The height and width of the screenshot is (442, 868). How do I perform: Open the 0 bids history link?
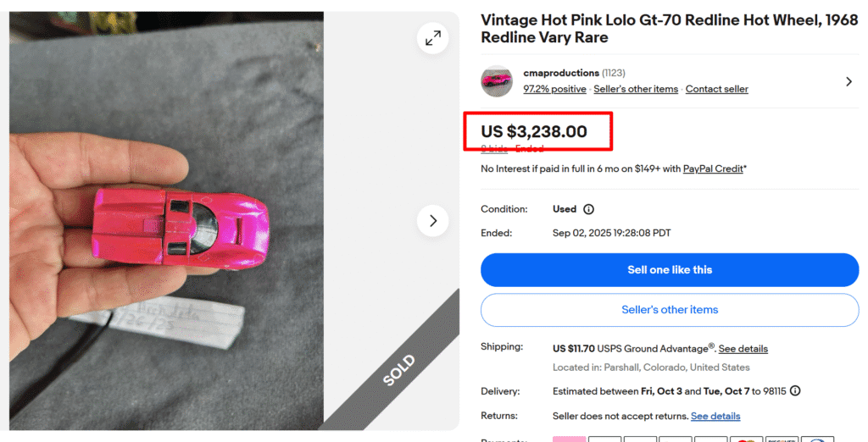coord(494,149)
